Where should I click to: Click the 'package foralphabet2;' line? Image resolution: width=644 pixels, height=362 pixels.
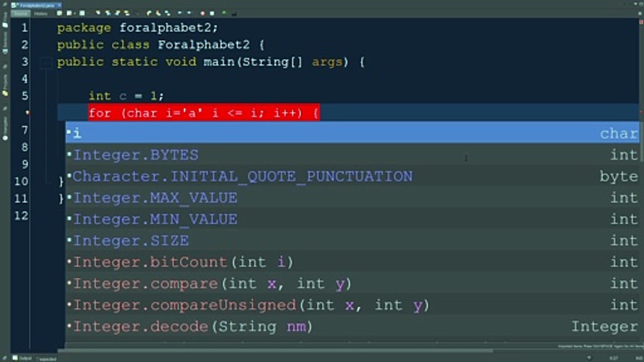pyautogui.click(x=138, y=28)
